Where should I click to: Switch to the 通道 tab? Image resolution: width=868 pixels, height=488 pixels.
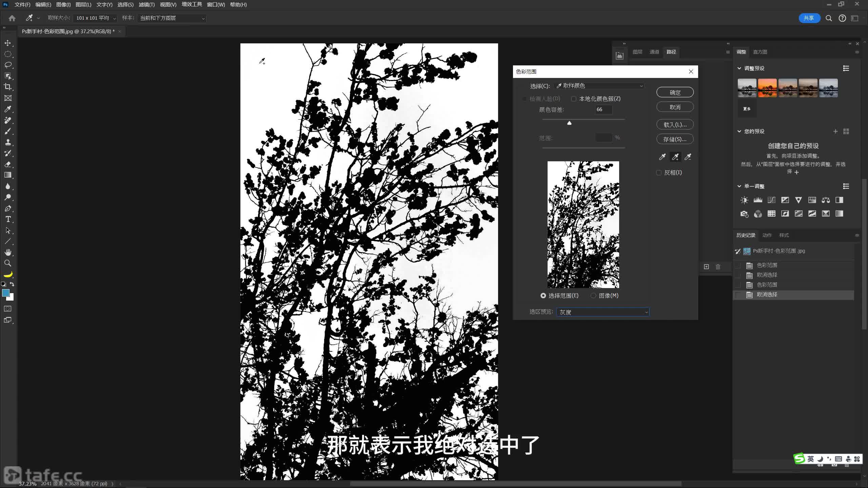[654, 52]
